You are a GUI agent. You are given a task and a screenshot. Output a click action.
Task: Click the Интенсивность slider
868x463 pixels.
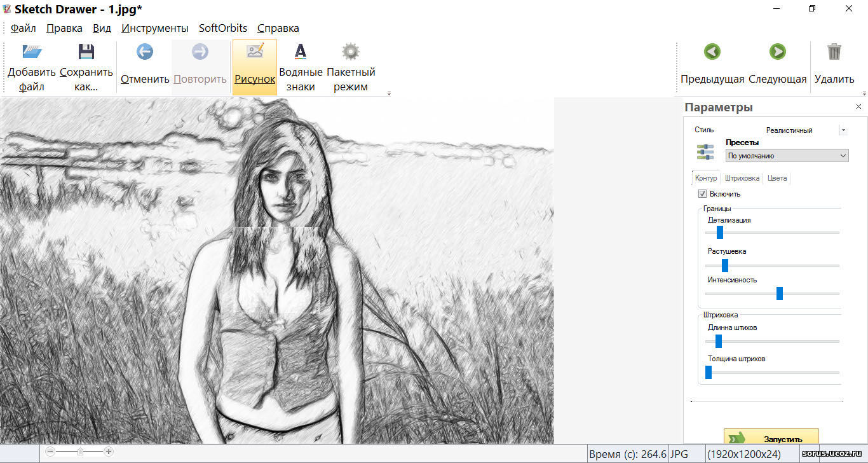point(772,293)
